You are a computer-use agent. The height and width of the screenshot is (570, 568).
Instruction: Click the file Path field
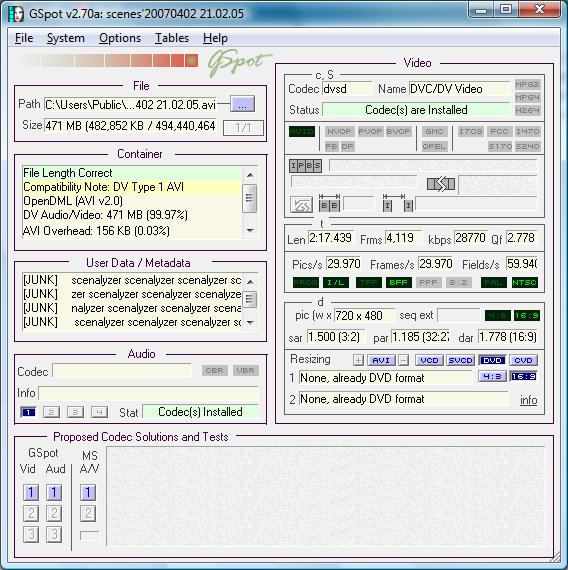click(130, 105)
